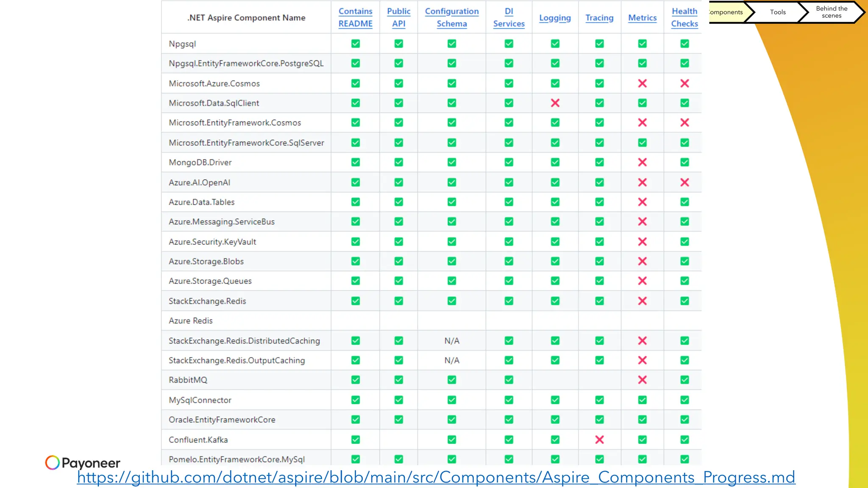This screenshot has height=488, width=868.
Task: Click Public API green check for Azure.Storage.Blobs
Action: coord(398,261)
